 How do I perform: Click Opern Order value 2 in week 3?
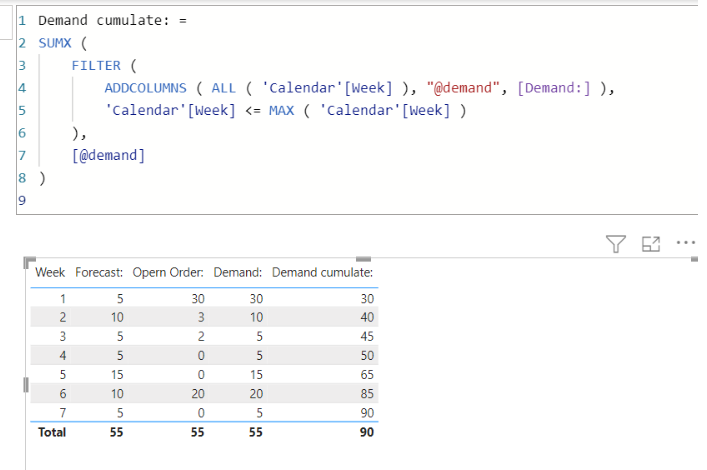(201, 336)
